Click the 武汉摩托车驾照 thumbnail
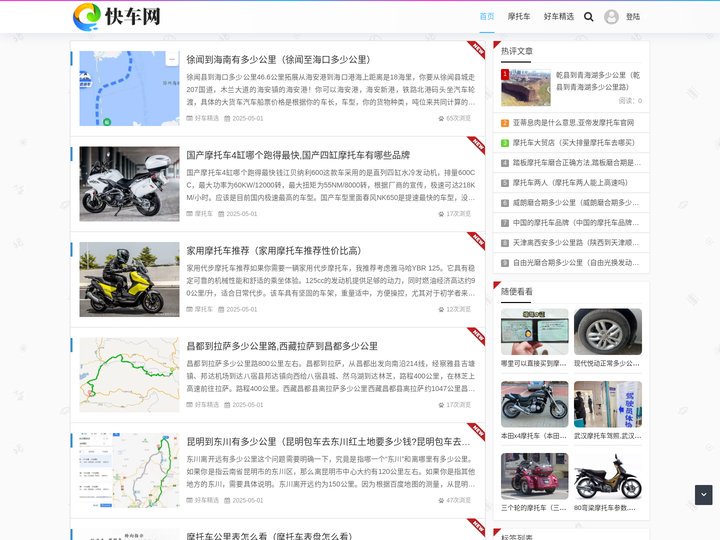720x540 pixels. [x=608, y=404]
